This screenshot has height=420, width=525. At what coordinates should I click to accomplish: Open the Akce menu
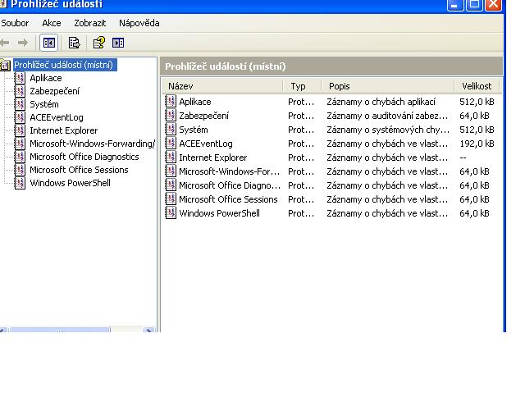pyautogui.click(x=52, y=23)
